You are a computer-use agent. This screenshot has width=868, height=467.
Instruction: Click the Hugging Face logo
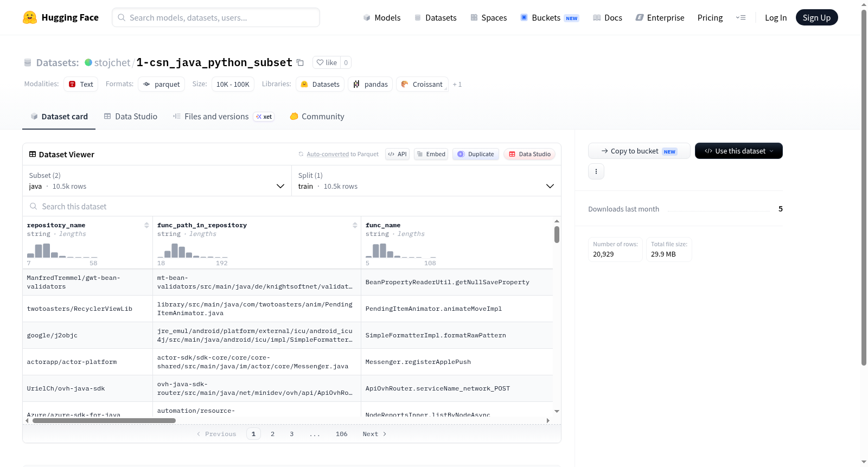point(60,17)
